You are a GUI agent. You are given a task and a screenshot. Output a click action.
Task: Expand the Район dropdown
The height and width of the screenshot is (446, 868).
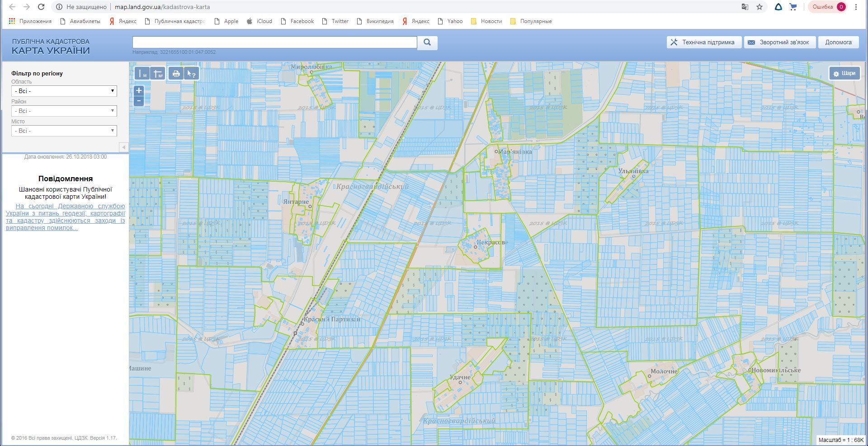click(64, 111)
